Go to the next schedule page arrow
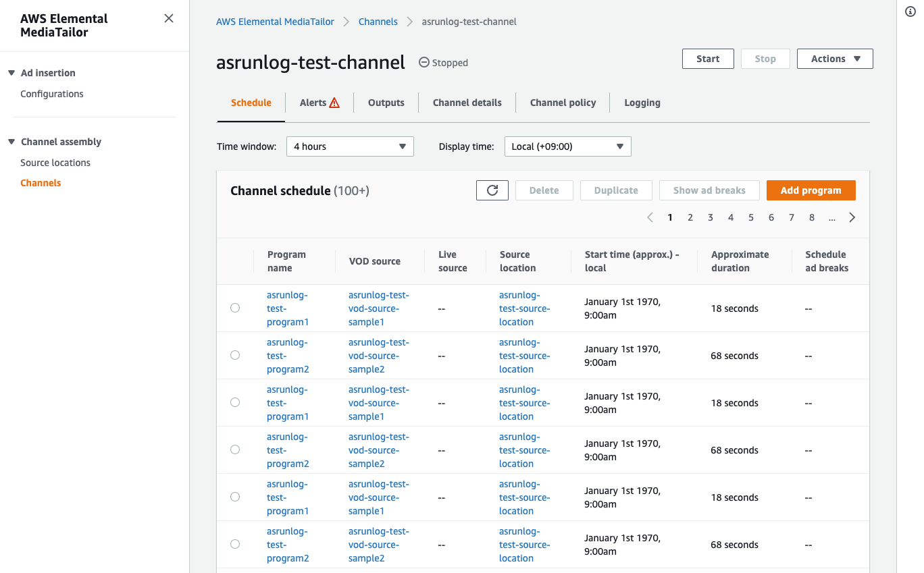This screenshot has height=573, width=924. click(852, 217)
